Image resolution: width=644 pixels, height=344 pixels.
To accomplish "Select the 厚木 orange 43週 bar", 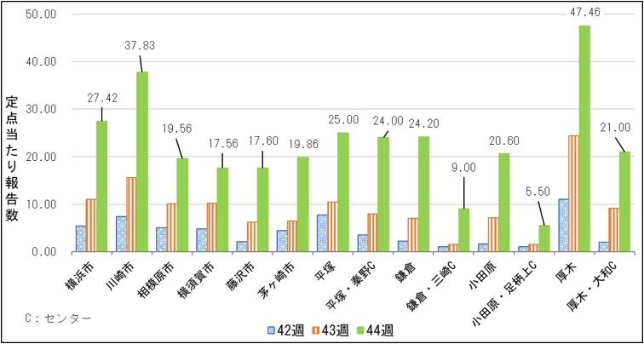I will click(x=573, y=193).
